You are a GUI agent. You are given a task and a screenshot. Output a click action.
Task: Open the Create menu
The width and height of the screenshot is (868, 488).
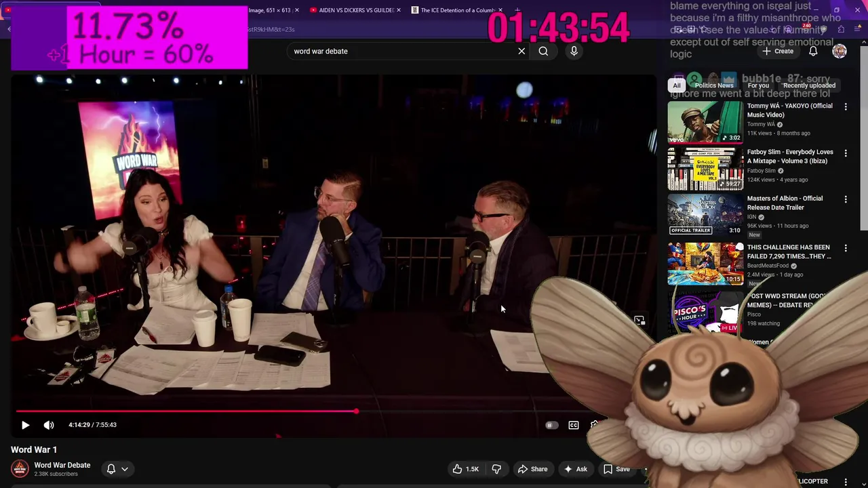pos(777,51)
